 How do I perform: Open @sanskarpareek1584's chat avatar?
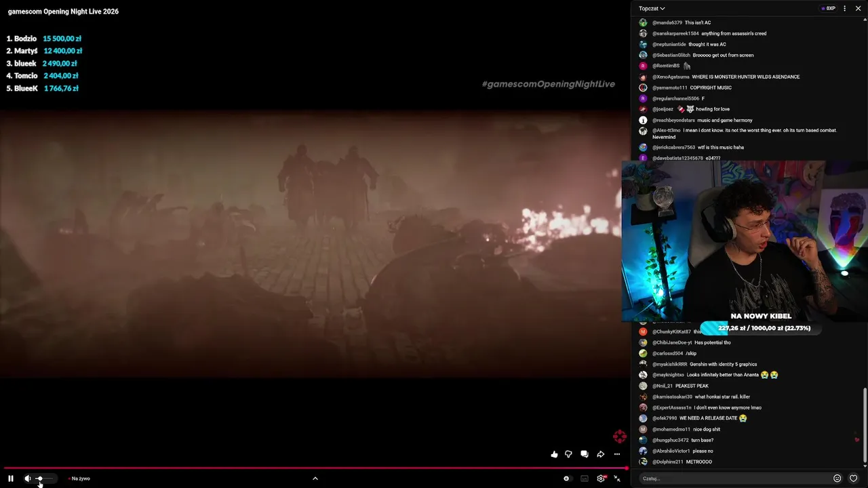click(644, 33)
